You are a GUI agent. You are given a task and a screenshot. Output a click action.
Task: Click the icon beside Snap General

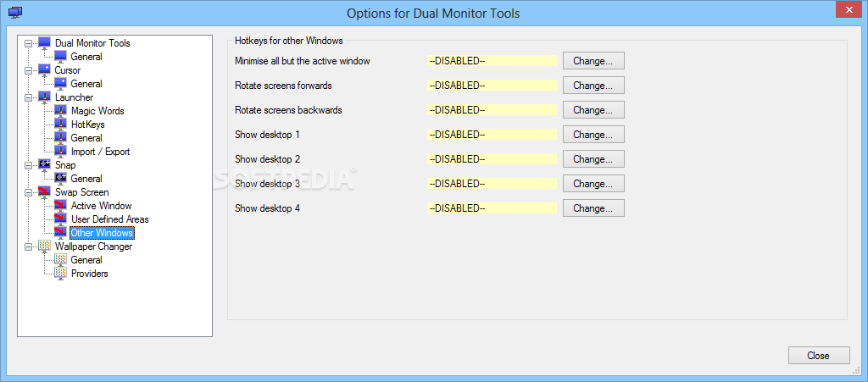[60, 179]
